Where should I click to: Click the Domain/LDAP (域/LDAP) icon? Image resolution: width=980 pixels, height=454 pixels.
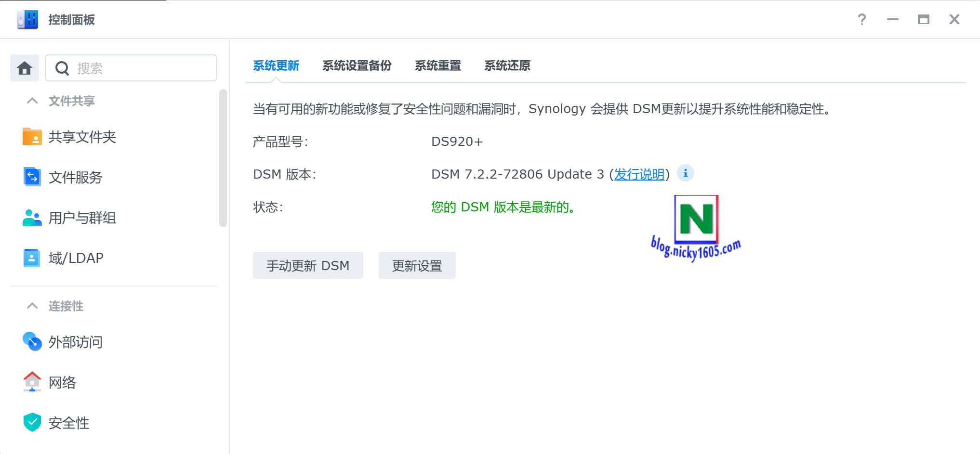click(x=32, y=258)
